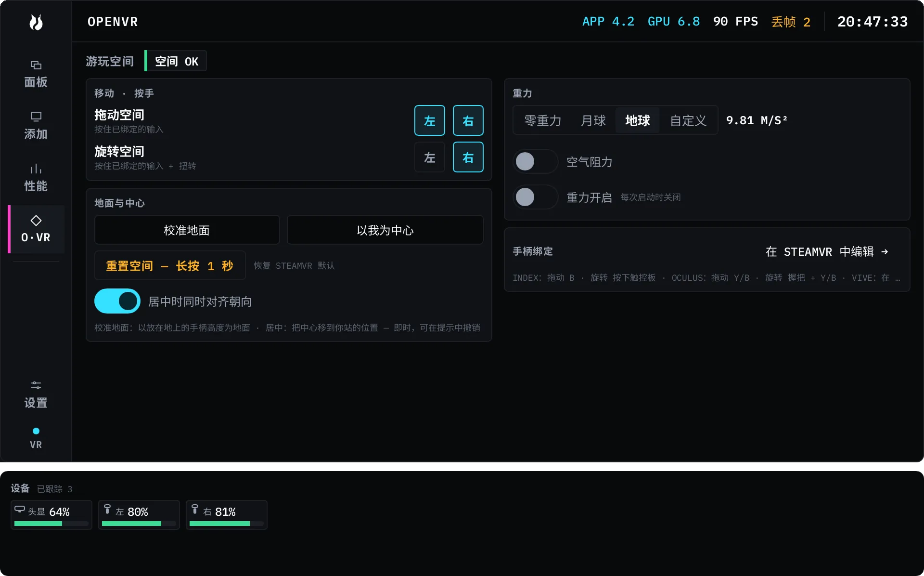Select 月球 gravity preset
The image size is (924, 576).
coord(593,120)
